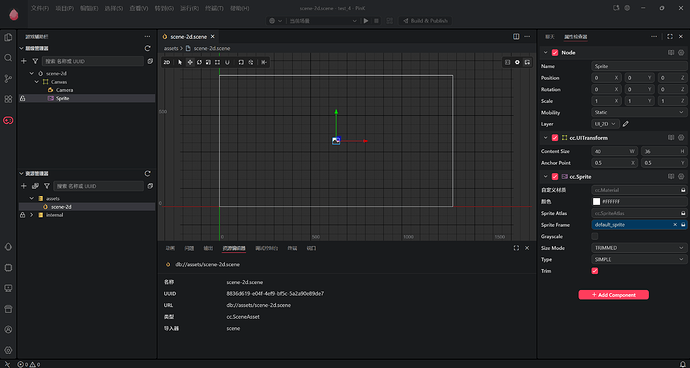690x368 pixels.
Task: Open the 查看(V) menu
Action: (139, 8)
